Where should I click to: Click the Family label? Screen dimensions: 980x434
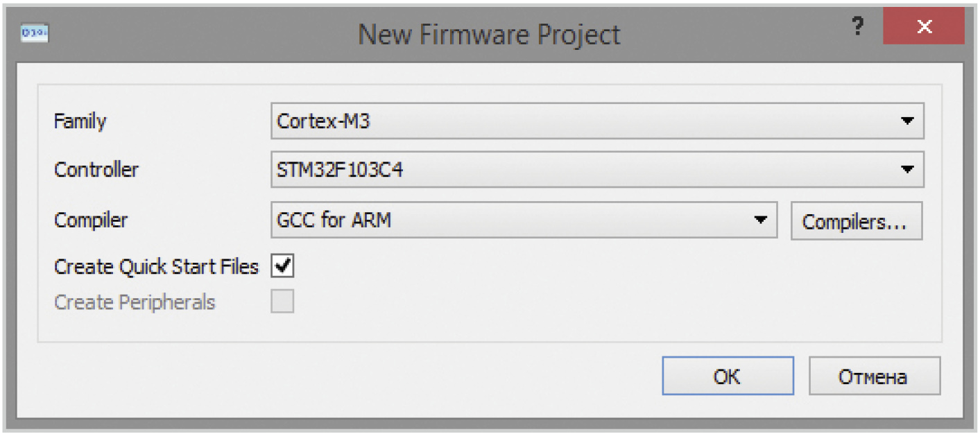80,122
